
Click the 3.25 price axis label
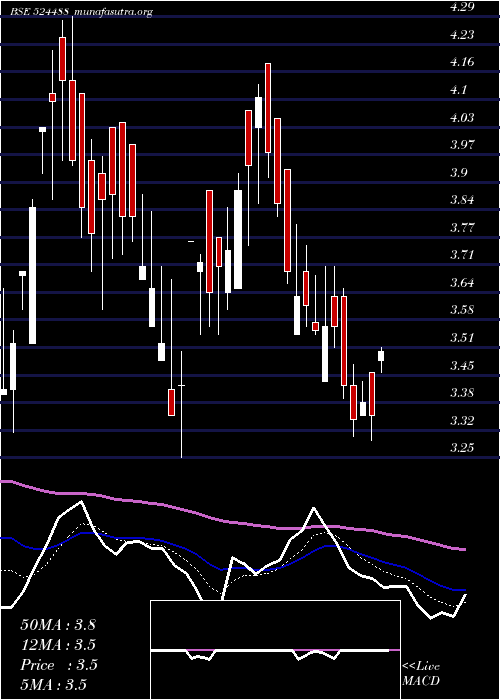463,448
